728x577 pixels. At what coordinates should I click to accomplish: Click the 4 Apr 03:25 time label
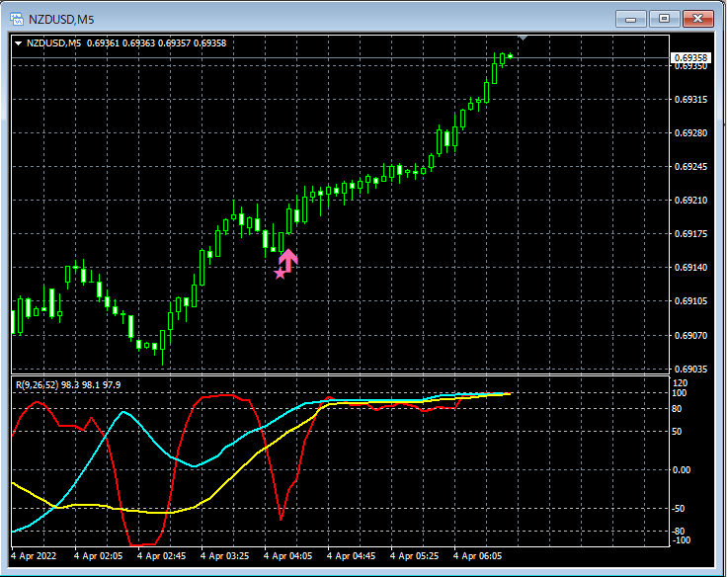[x=224, y=556]
